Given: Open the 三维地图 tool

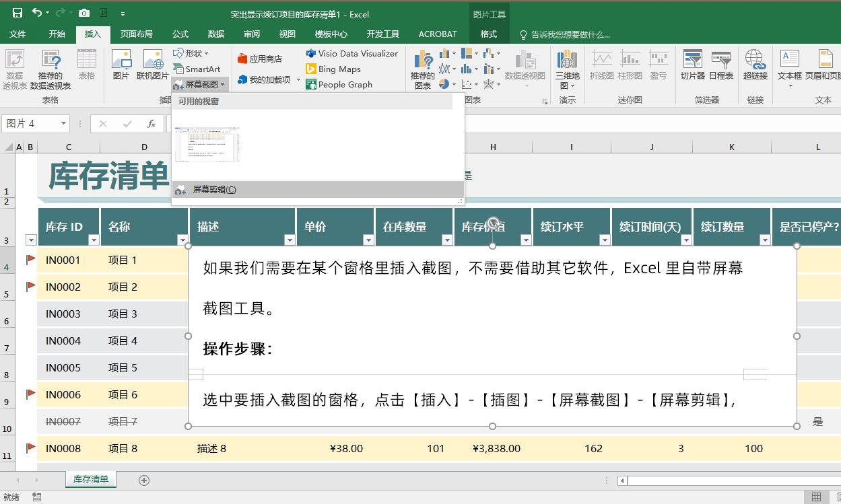Looking at the screenshot, I should [x=568, y=67].
